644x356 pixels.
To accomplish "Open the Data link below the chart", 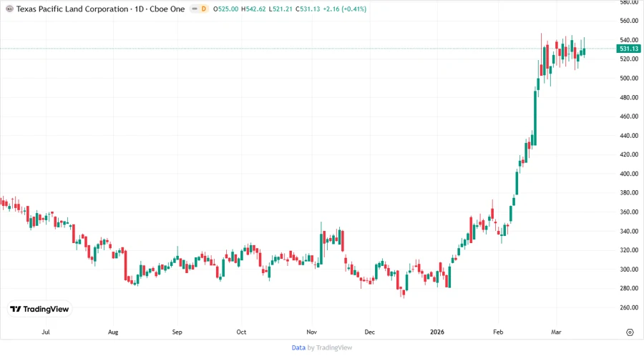I will (x=298, y=347).
